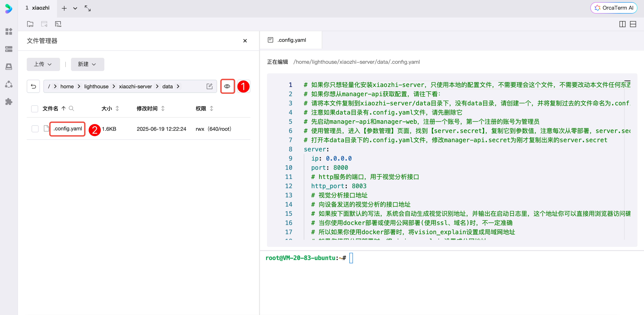Check the select-all files checkbox

[x=35, y=109]
